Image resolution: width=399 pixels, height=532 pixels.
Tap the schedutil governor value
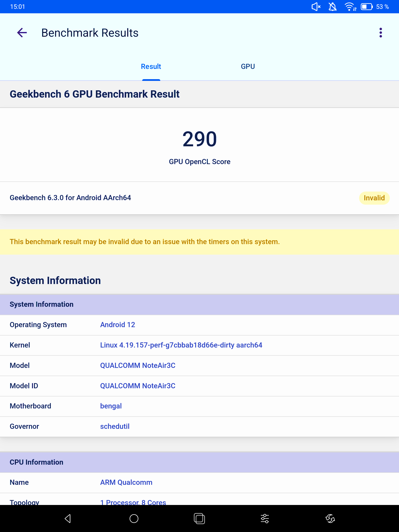coord(115,426)
